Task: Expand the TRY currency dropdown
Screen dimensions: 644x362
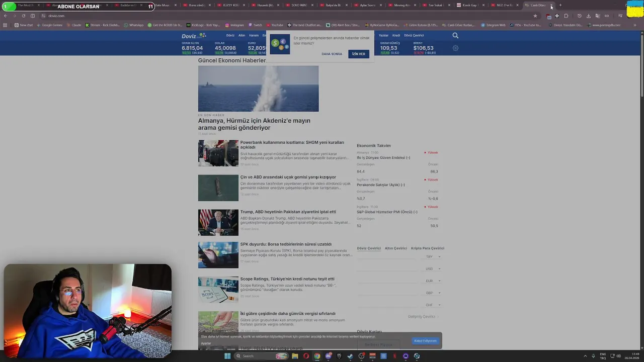Action: 433,256
